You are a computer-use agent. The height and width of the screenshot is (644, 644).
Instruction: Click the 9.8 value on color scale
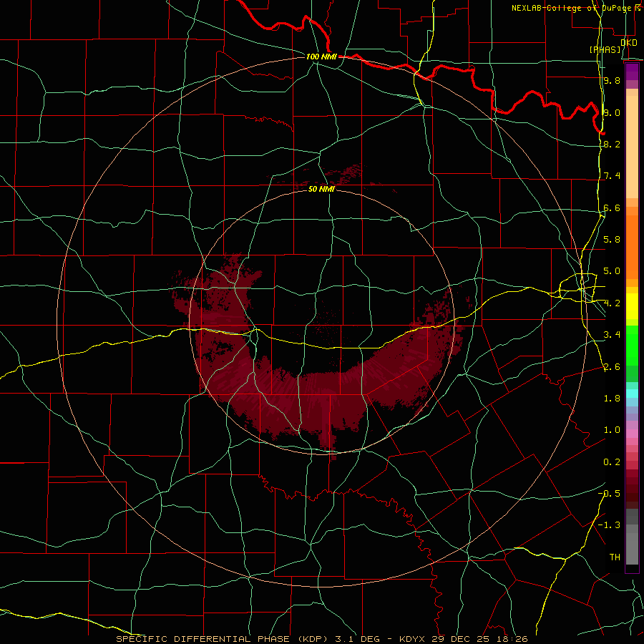coord(612,80)
